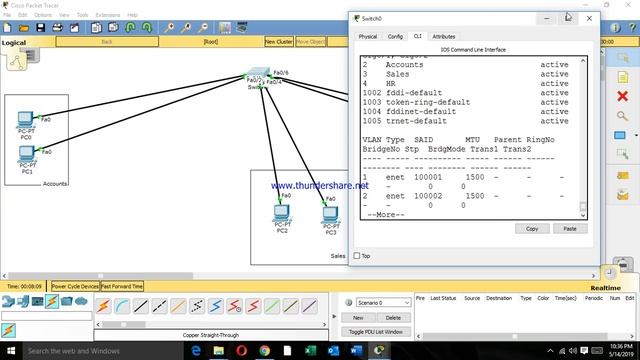
Task: Click Toggle PDU List Window button
Action: 376,332
